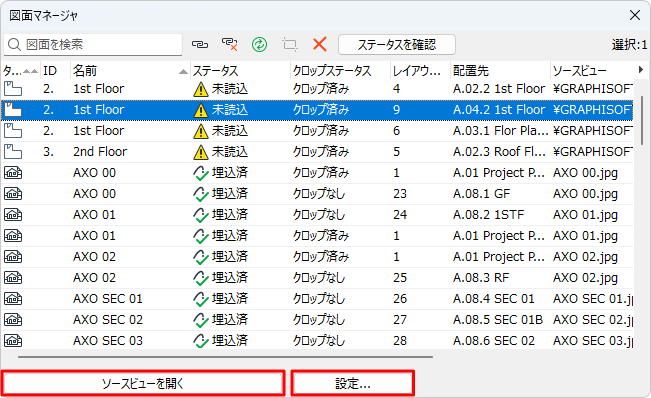Expand more columns with the header arrow
651x398 pixels.
[641, 70]
